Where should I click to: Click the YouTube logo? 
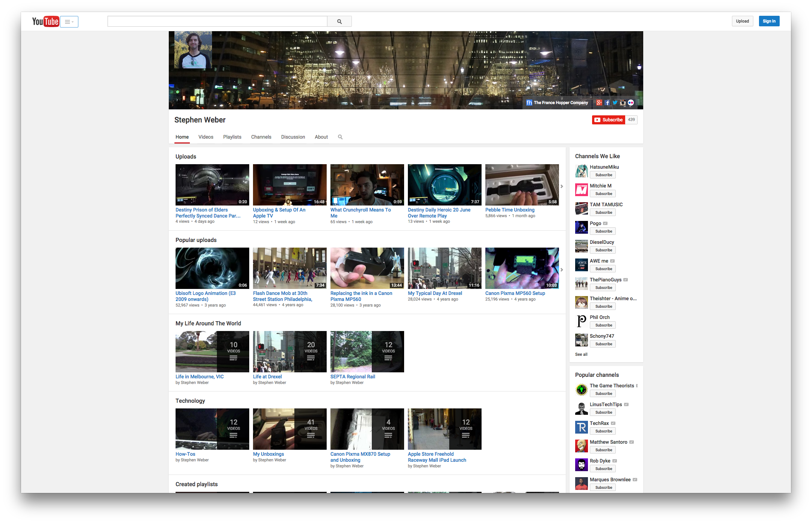45,21
